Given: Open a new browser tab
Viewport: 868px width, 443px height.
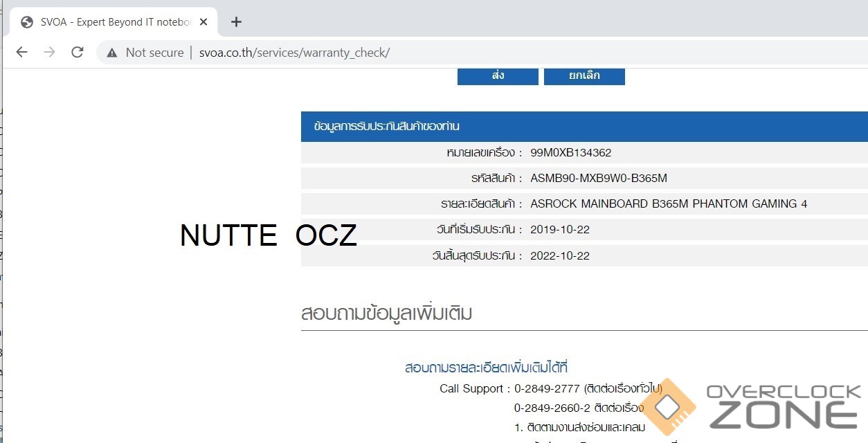Looking at the screenshot, I should [x=236, y=22].
